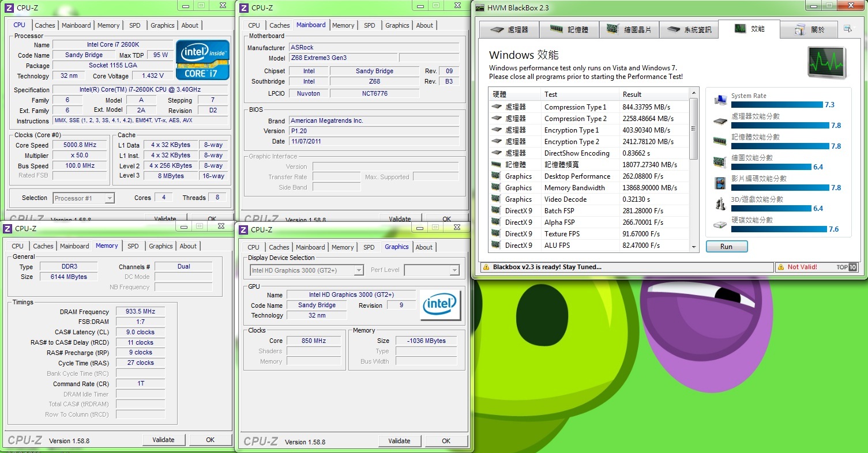The width and height of the screenshot is (868, 453).
Task: Switch to the 記憶體 tab in HWM BlackBox
Action: tap(569, 30)
